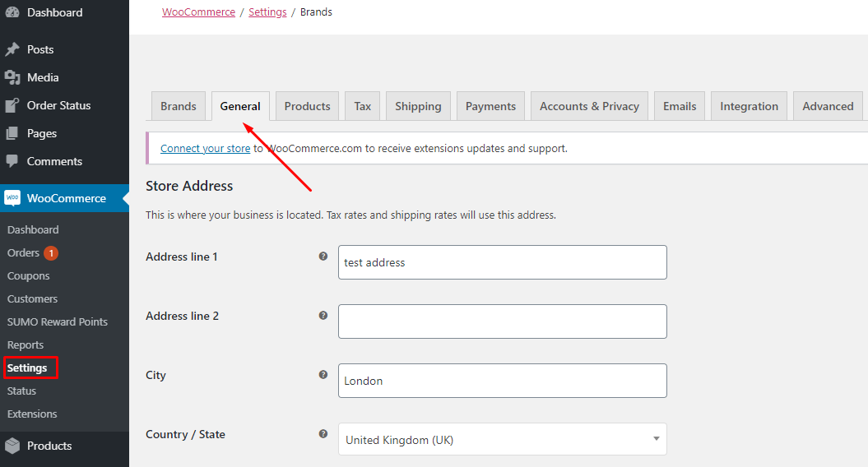Switch to the Products settings tab
The width and height of the screenshot is (868, 467).
307,106
